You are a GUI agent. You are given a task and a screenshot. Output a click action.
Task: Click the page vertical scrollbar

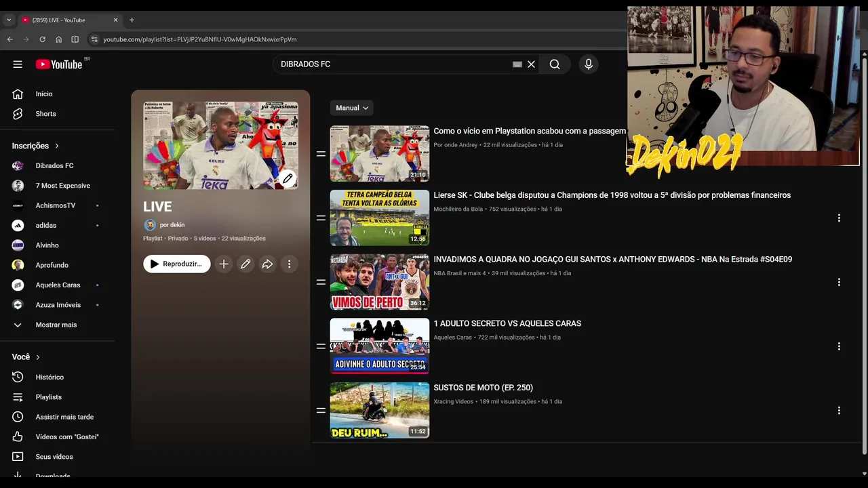pos(864,258)
